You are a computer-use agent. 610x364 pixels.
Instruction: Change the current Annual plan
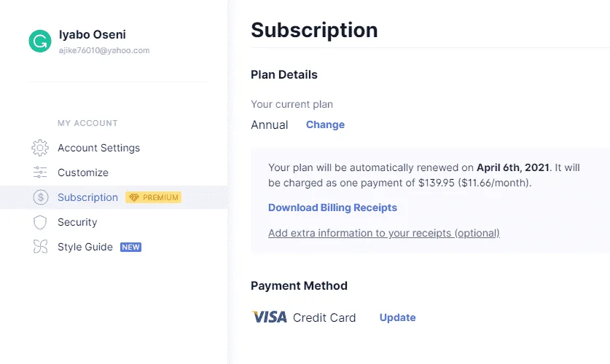[325, 124]
